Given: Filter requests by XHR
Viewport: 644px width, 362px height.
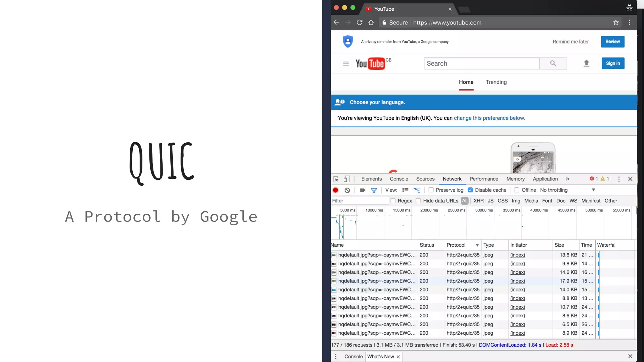Looking at the screenshot, I should click(479, 200).
